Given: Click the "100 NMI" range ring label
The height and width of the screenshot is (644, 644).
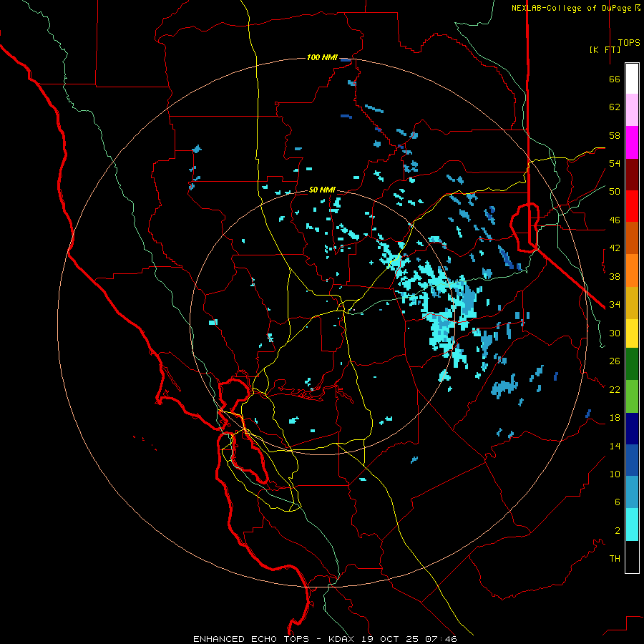Looking at the screenshot, I should [x=322, y=57].
